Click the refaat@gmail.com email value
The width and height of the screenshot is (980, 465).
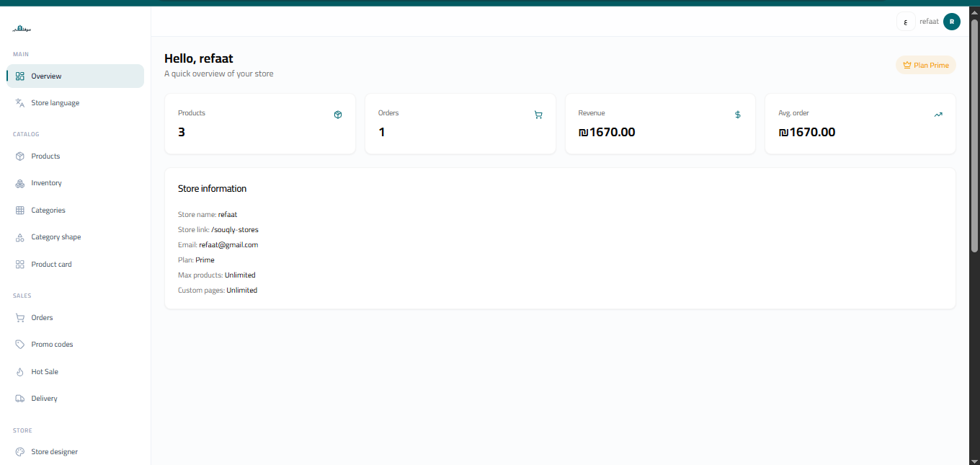coord(228,245)
